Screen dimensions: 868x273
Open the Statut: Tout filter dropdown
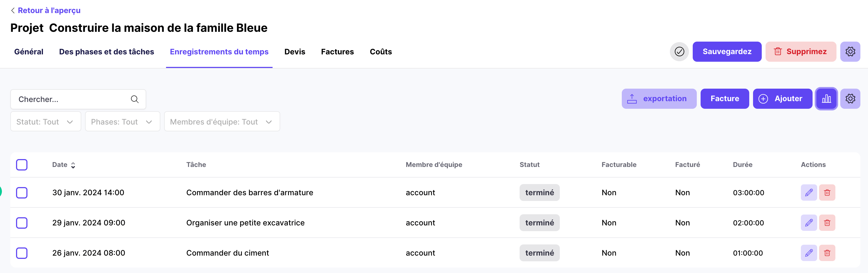[x=45, y=122]
